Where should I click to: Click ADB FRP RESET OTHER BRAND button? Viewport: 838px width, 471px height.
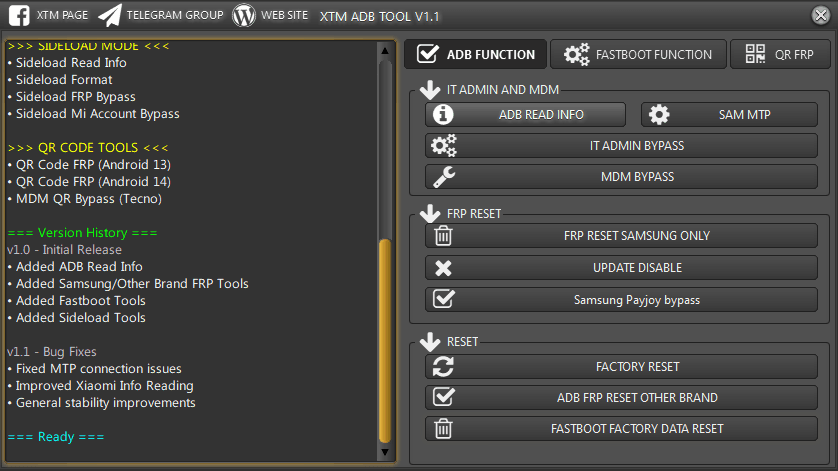pyautogui.click(x=621, y=398)
